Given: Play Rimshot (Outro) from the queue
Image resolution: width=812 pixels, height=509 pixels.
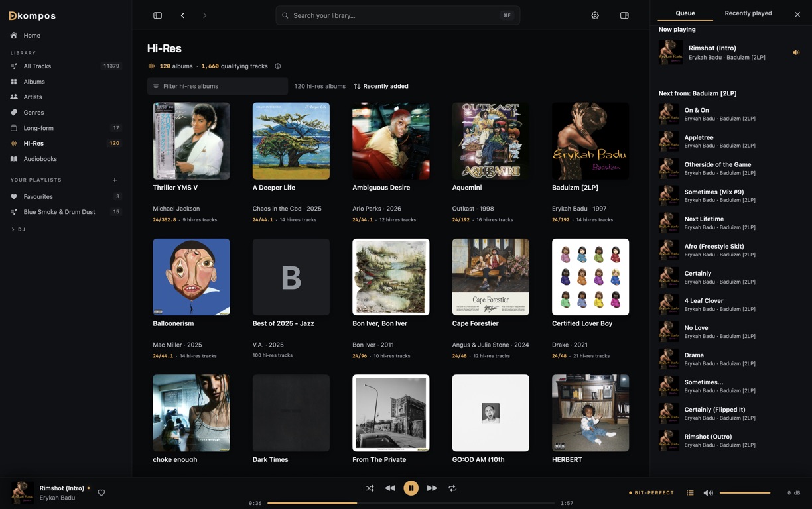Looking at the screenshot, I should [730, 440].
